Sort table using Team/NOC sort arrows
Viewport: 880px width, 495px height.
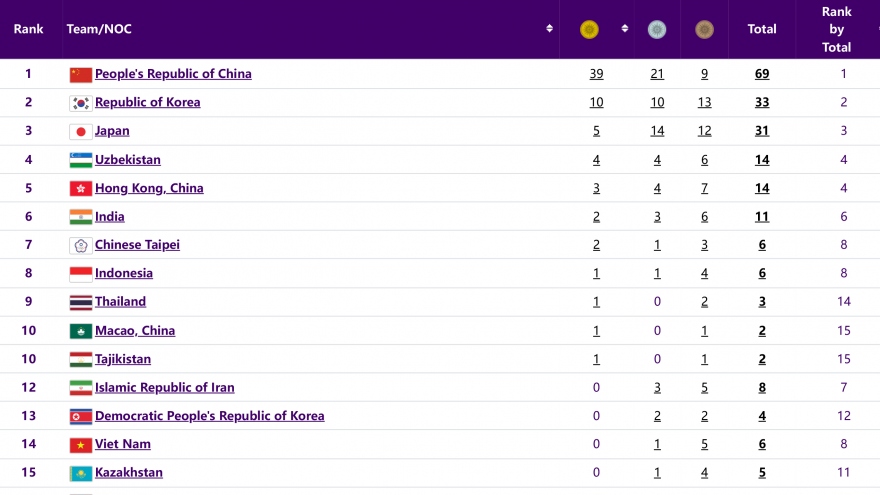(x=549, y=29)
